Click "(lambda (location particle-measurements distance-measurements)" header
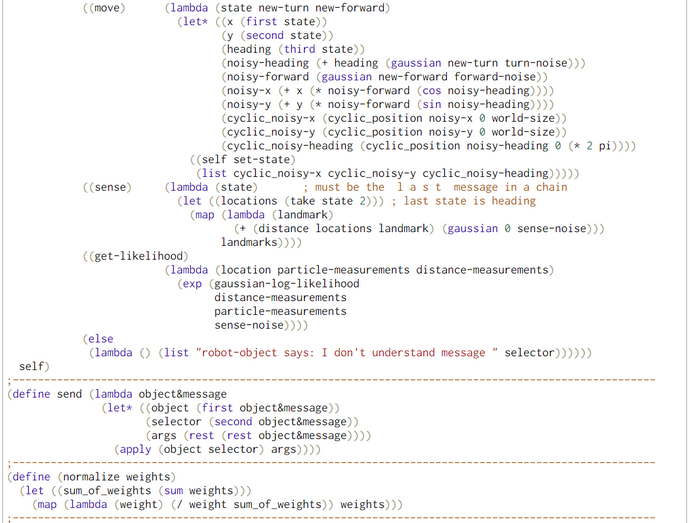Screen dimensions: 690x523 (x=359, y=270)
